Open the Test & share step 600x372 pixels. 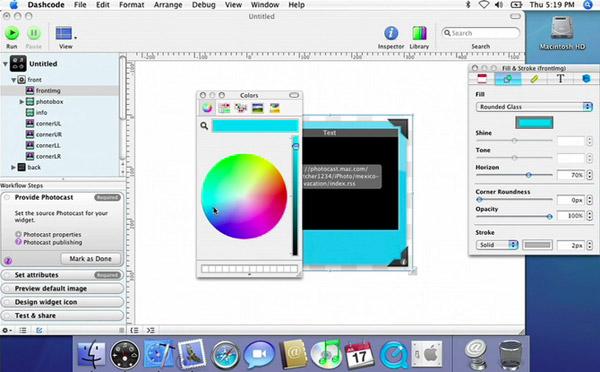pyautogui.click(x=62, y=316)
